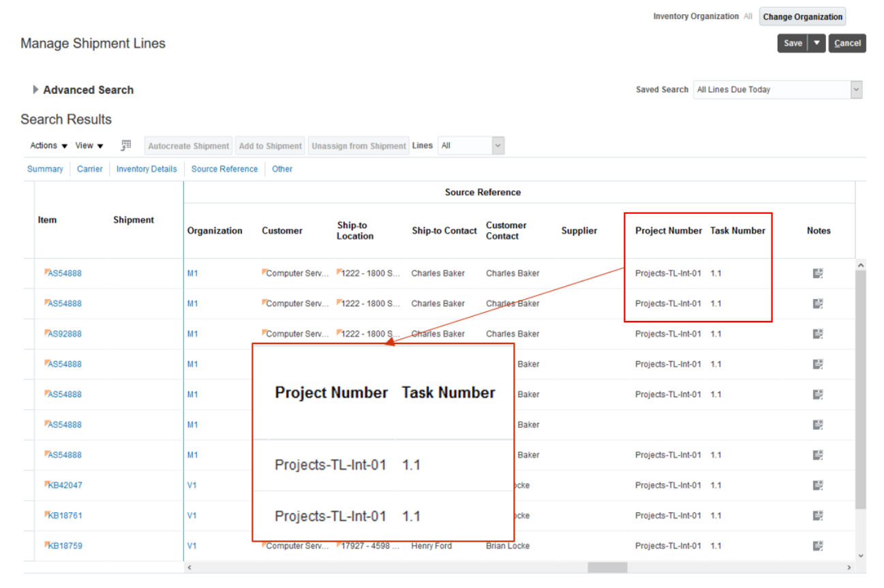Click the Change Organization button
Viewport: 884px width, 588px height.
(802, 16)
